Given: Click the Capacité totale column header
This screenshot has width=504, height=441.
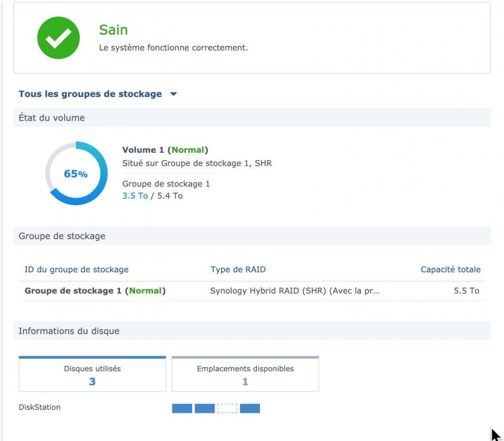Looking at the screenshot, I should pos(450,269).
